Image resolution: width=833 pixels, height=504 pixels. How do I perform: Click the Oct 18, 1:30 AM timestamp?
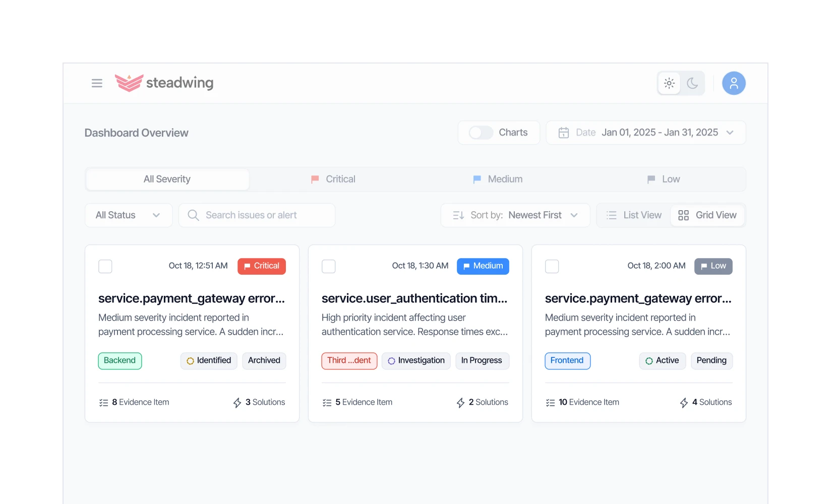420,266
